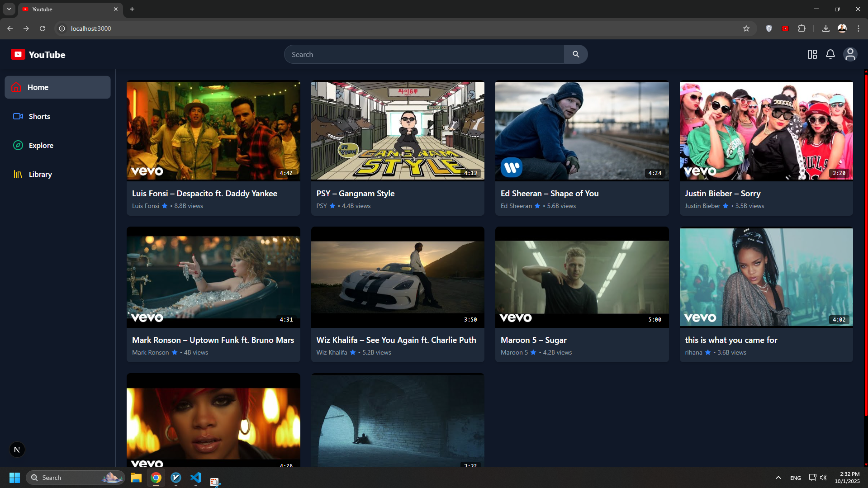The height and width of the screenshot is (488, 868).
Task: Open a new browser tab
Action: [x=132, y=9]
